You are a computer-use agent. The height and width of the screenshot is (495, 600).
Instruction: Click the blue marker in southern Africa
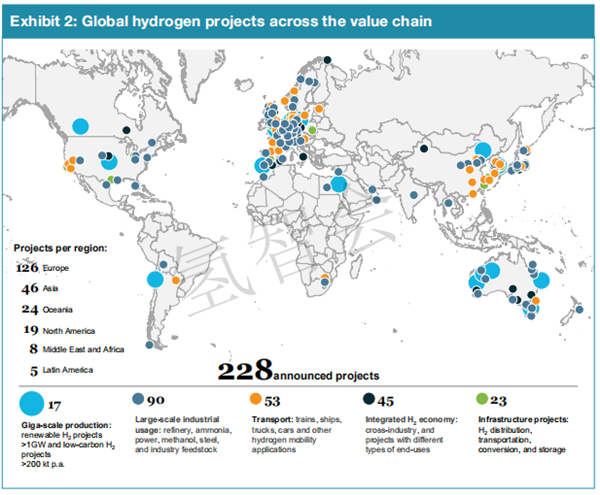[x=324, y=283]
